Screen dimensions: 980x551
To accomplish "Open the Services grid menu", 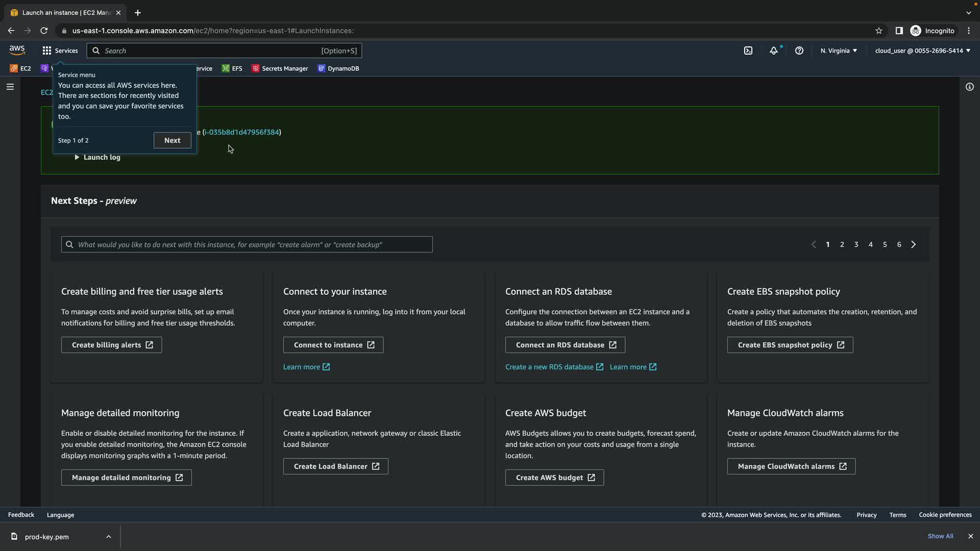I will [60, 51].
